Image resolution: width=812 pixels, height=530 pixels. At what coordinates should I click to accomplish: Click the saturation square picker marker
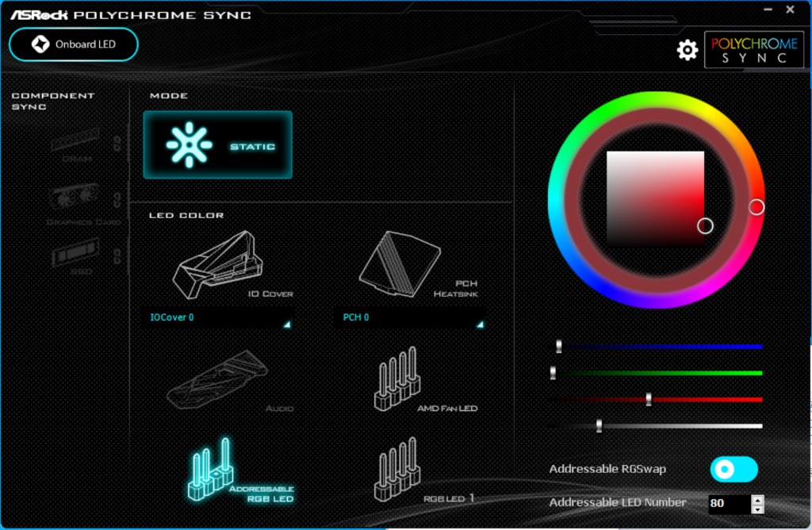tap(705, 226)
